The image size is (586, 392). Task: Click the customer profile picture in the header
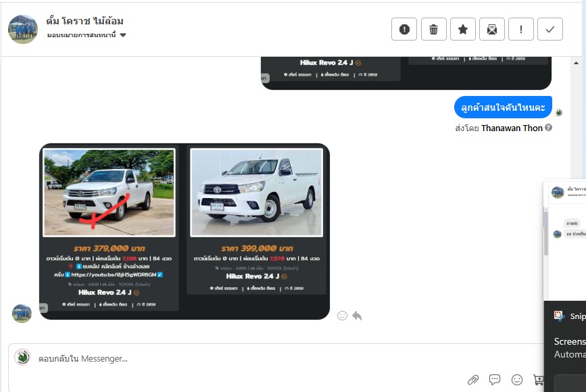[x=23, y=29]
